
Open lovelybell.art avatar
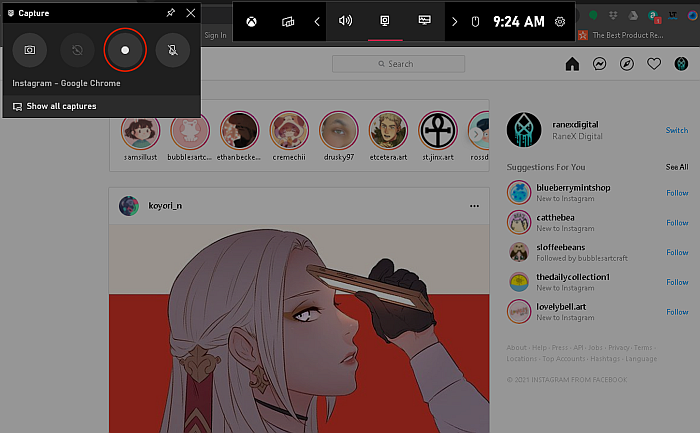click(x=519, y=312)
